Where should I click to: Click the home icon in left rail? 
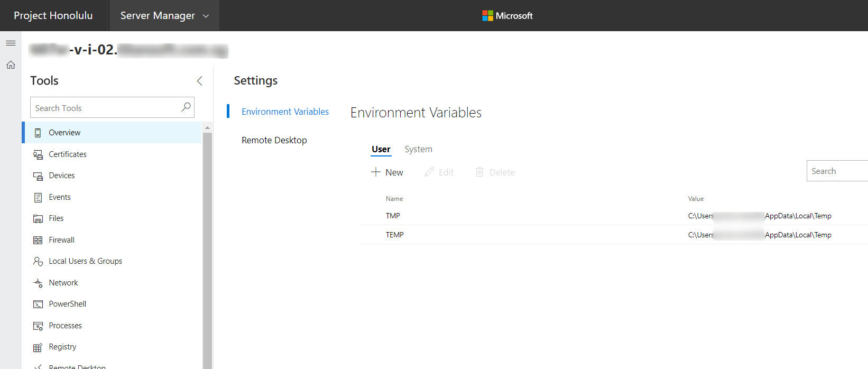11,65
